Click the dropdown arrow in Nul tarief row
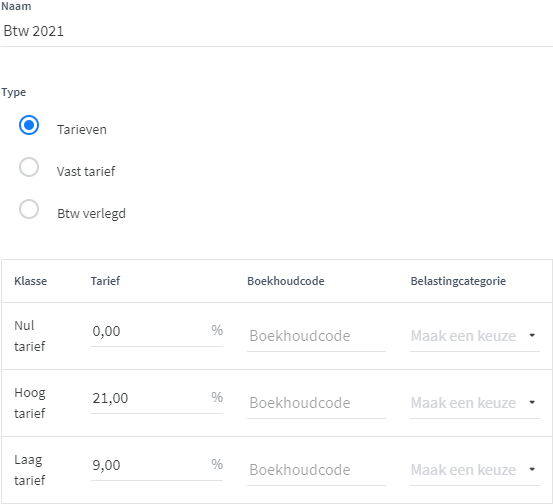553x504 pixels. 532,335
